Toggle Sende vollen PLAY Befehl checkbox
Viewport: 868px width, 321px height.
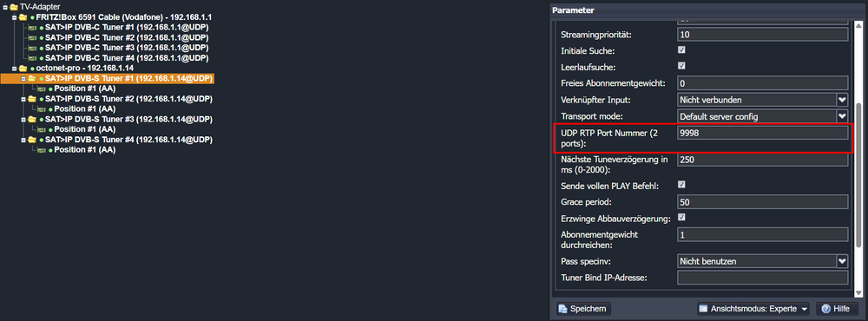pyautogui.click(x=681, y=184)
